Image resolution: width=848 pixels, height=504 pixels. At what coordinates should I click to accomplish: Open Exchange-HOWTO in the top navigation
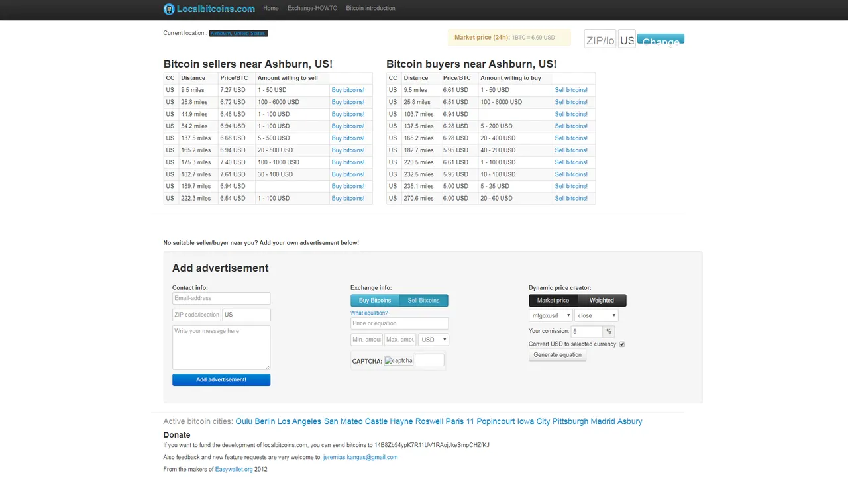tap(312, 9)
